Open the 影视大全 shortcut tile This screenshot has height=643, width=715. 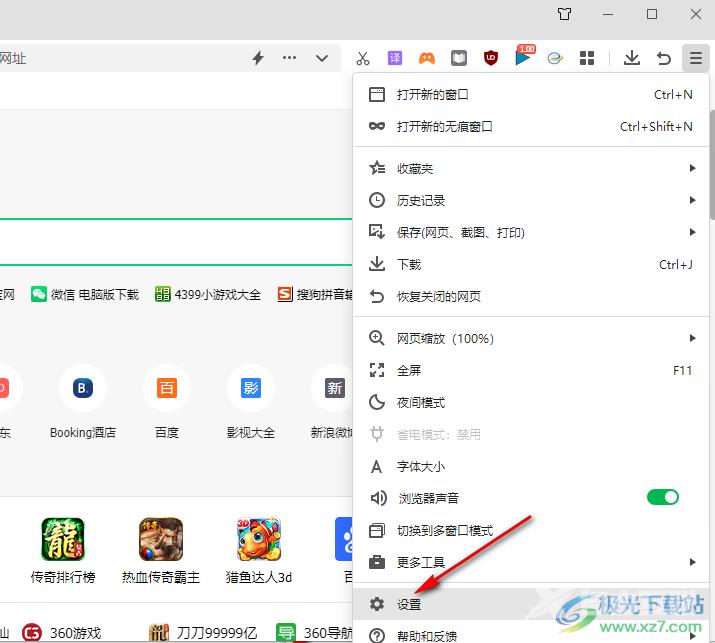click(x=251, y=403)
